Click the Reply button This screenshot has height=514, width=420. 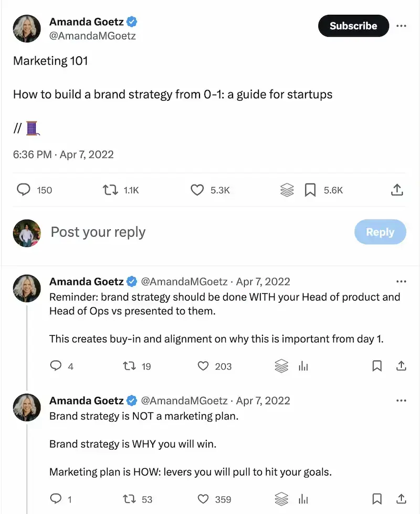(x=380, y=232)
